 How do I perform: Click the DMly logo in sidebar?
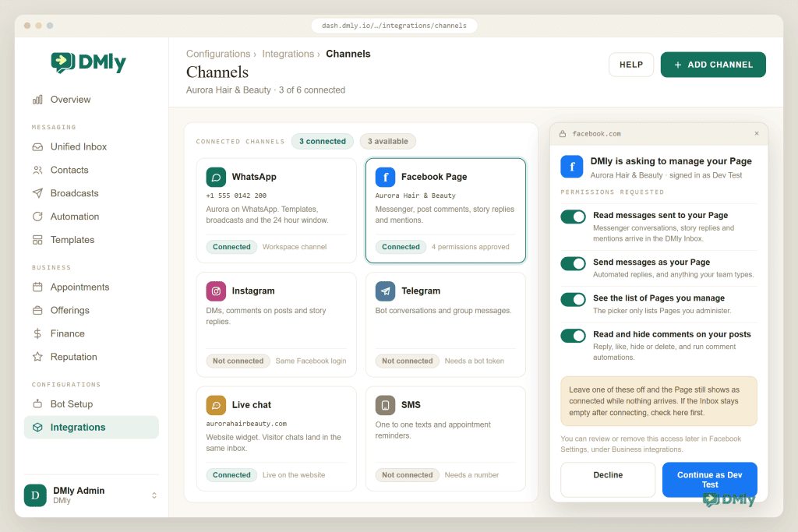[x=89, y=62]
